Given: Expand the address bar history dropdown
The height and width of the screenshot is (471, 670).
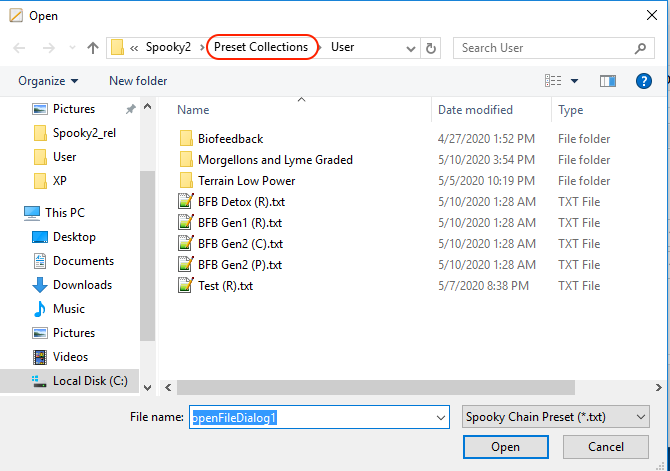Looking at the screenshot, I should tap(411, 48).
